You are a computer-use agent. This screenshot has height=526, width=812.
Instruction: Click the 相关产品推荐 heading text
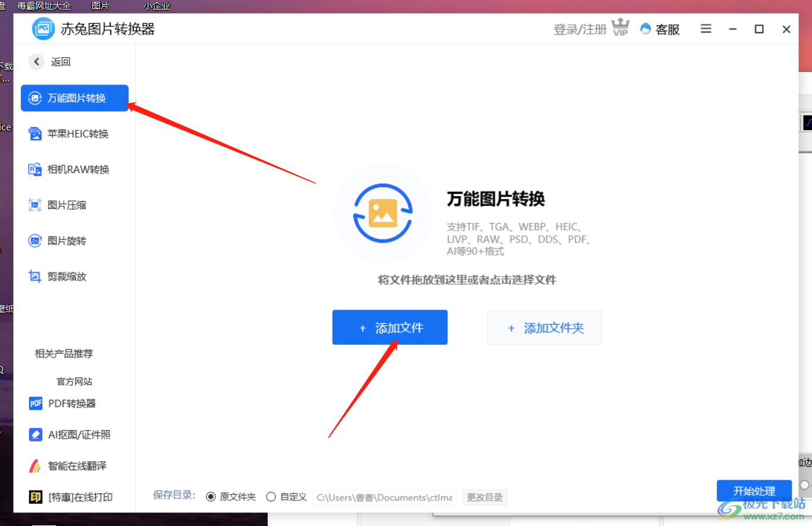click(x=64, y=354)
